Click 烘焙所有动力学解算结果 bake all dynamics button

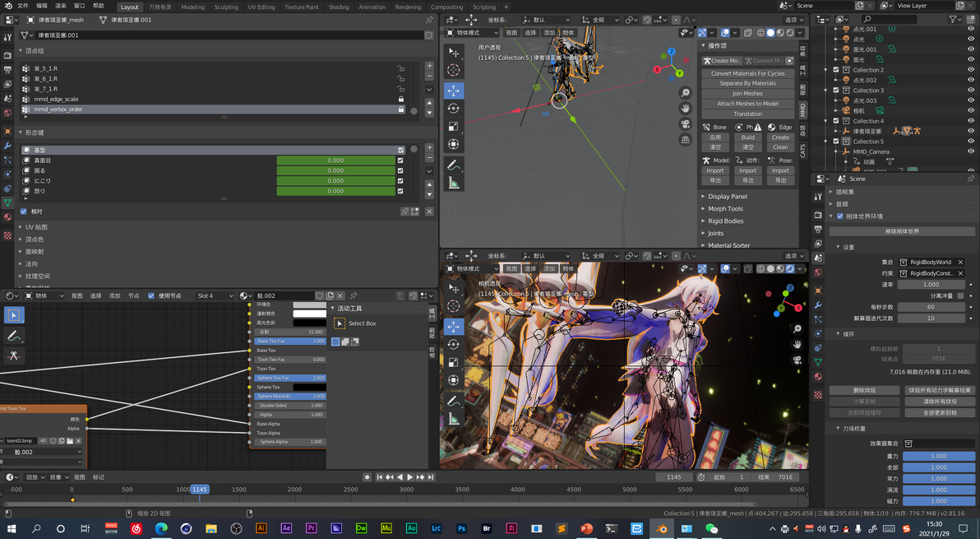[x=940, y=390]
